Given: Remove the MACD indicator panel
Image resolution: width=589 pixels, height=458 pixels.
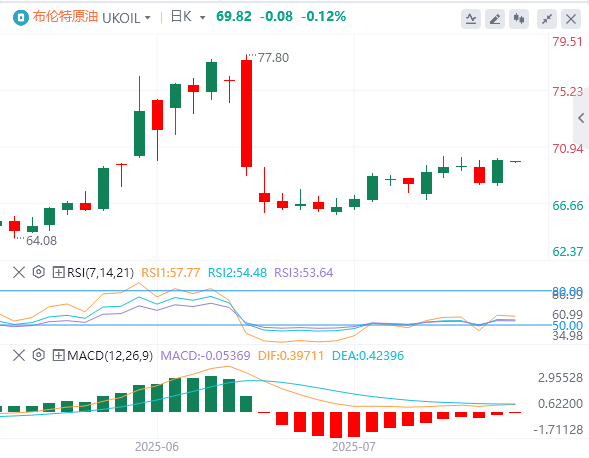Looking at the screenshot, I should [19, 355].
